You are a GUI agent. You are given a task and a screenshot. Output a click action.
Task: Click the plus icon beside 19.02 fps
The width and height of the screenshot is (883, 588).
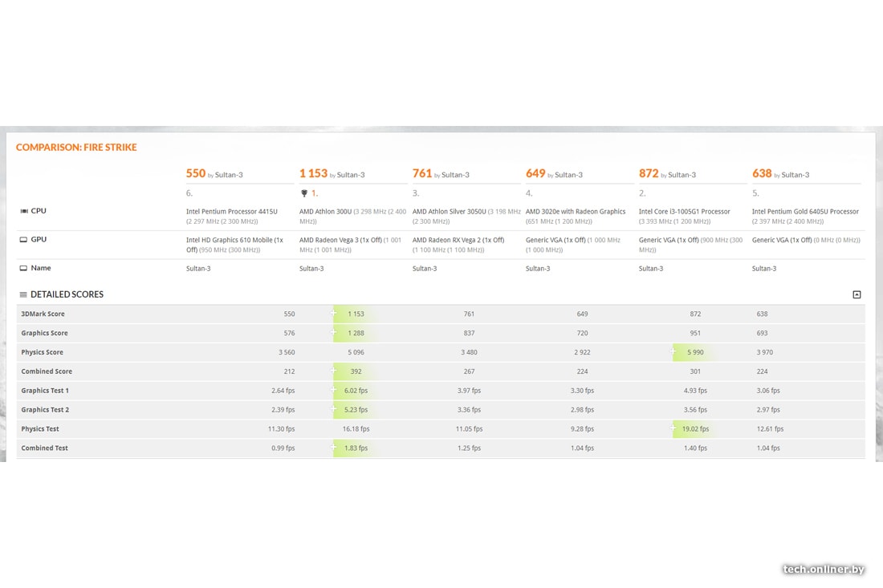[x=673, y=429]
